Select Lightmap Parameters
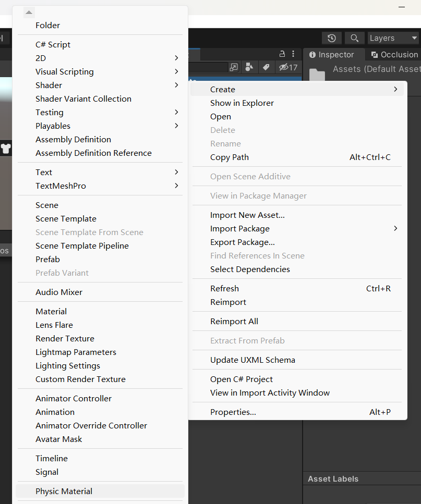Screen dimensions: 421x504 (x=100, y=352)
